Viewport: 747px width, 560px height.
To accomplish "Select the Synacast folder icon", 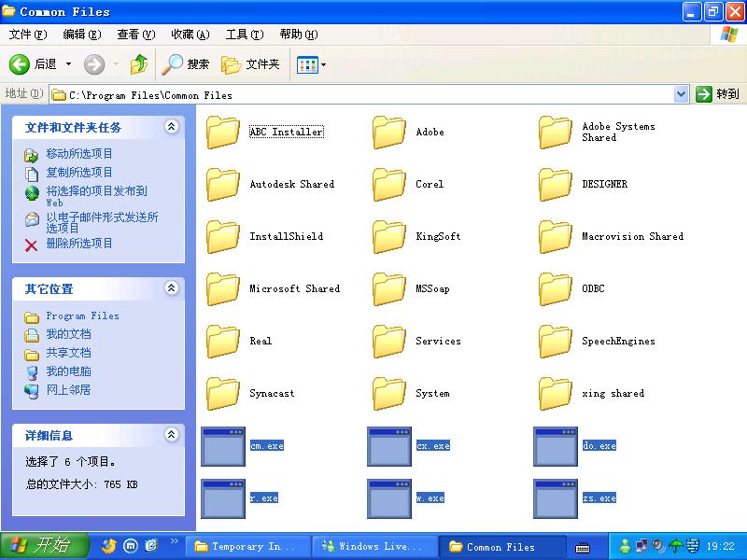I will pos(222,394).
